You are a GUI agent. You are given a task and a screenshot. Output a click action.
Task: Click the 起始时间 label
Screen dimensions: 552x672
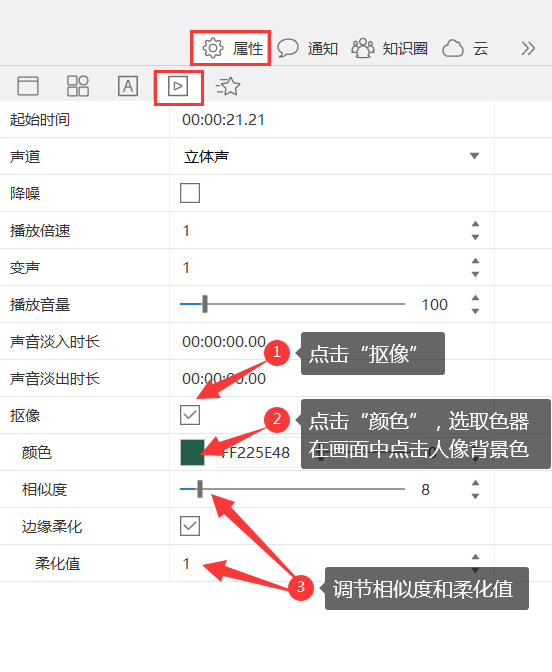[x=40, y=120]
